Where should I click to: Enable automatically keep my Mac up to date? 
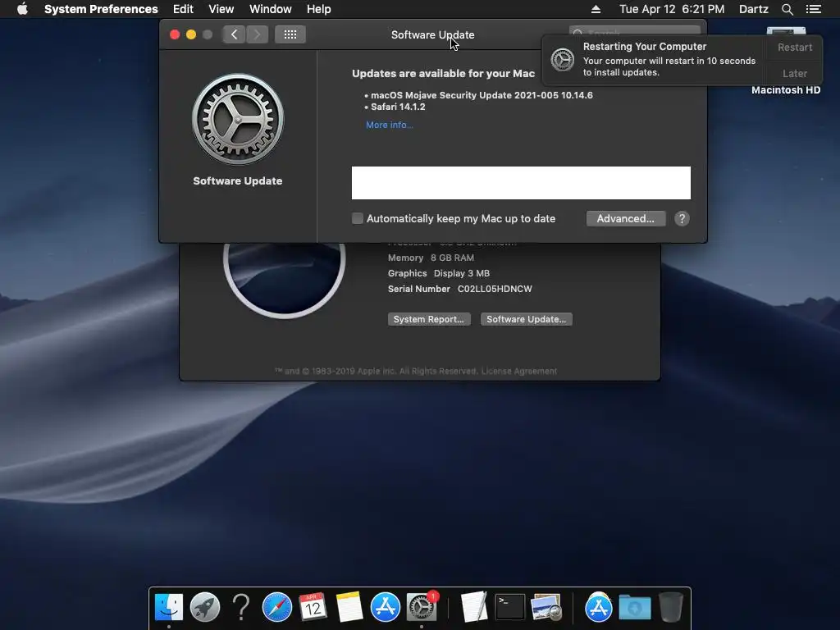(358, 218)
